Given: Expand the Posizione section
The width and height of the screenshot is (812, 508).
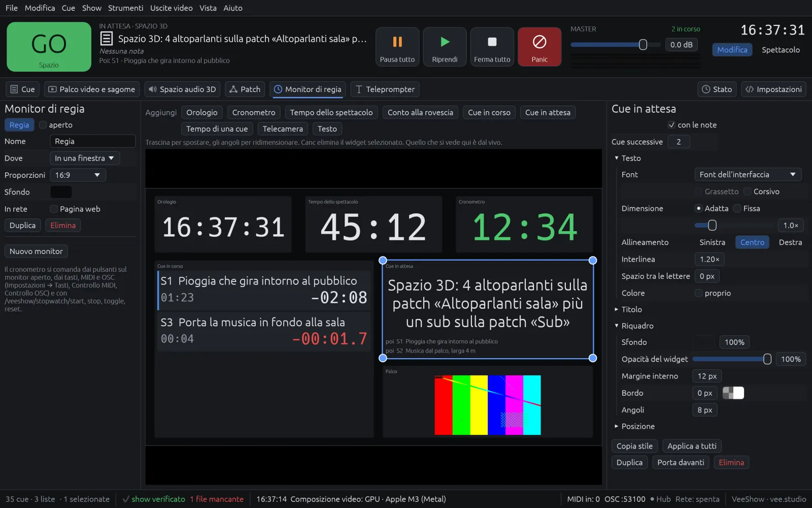Looking at the screenshot, I should pyautogui.click(x=617, y=426).
